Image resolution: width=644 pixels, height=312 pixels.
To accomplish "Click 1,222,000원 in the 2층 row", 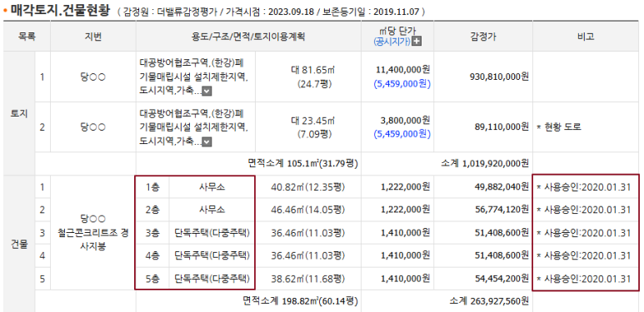I will pyautogui.click(x=406, y=210).
